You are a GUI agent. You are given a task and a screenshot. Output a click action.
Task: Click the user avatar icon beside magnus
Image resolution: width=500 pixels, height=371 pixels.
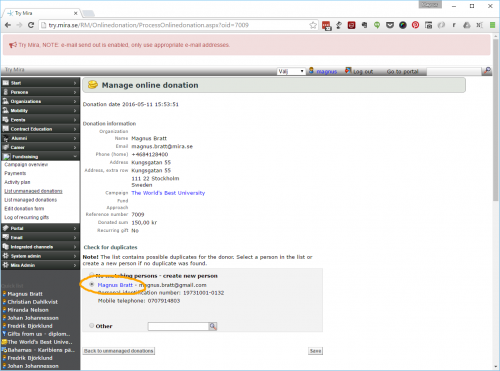pos(311,71)
